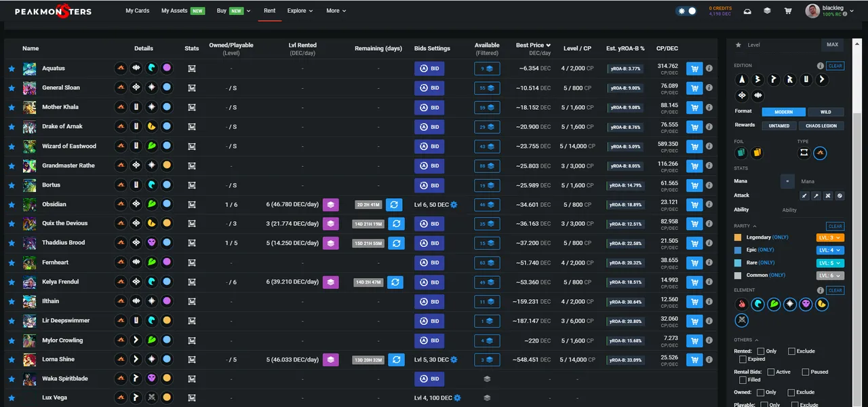Select the Summoner type filter

click(820, 153)
